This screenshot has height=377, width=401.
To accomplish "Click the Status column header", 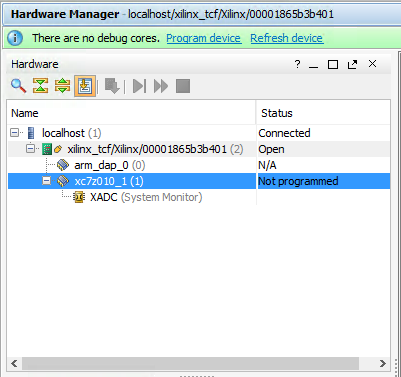I will pos(323,113).
